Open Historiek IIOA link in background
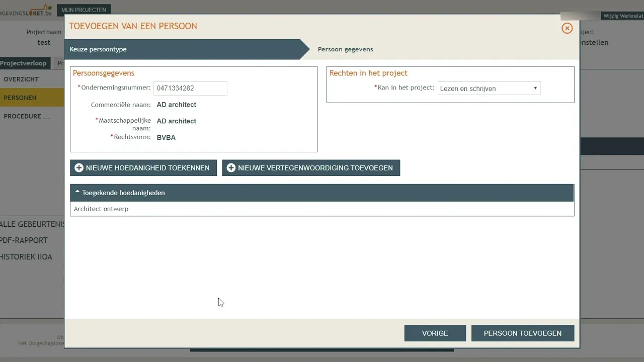This screenshot has height=362, width=644. [x=26, y=257]
